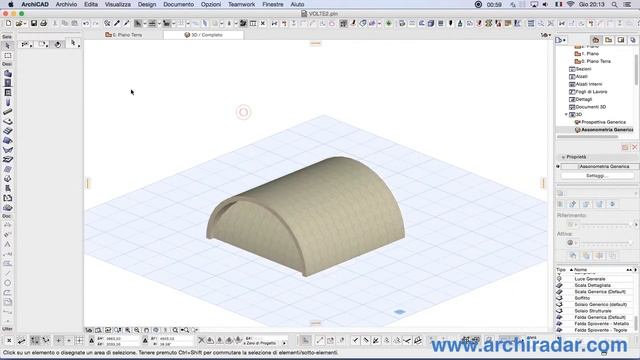The width and height of the screenshot is (640, 360).
Task: Click the syringe inject parameters icon
Action: [x=127, y=24]
